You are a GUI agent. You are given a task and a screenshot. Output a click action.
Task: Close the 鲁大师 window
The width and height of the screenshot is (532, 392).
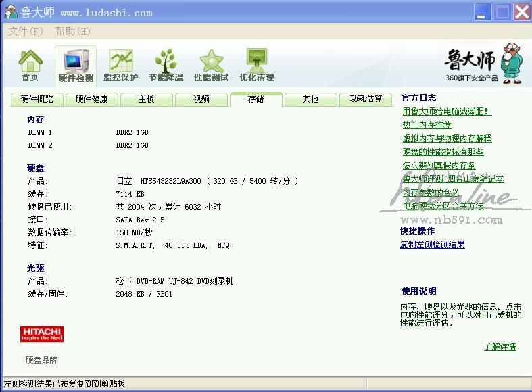[522, 13]
